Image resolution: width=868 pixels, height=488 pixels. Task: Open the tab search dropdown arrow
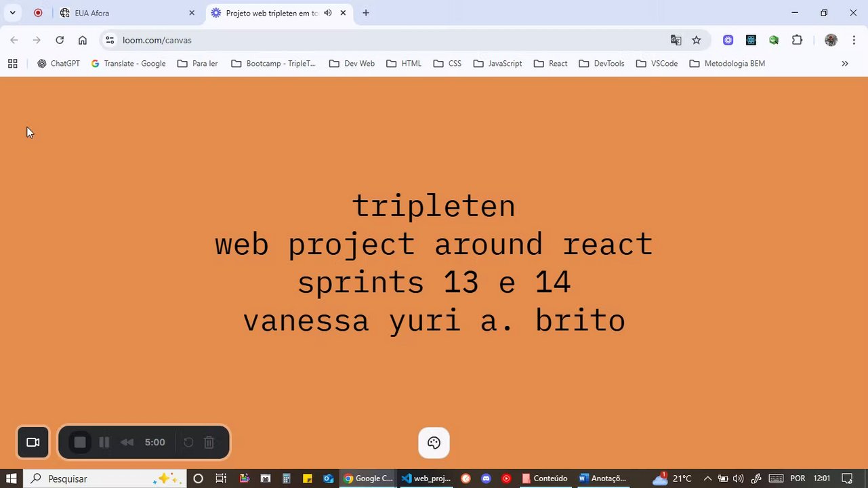(12, 13)
